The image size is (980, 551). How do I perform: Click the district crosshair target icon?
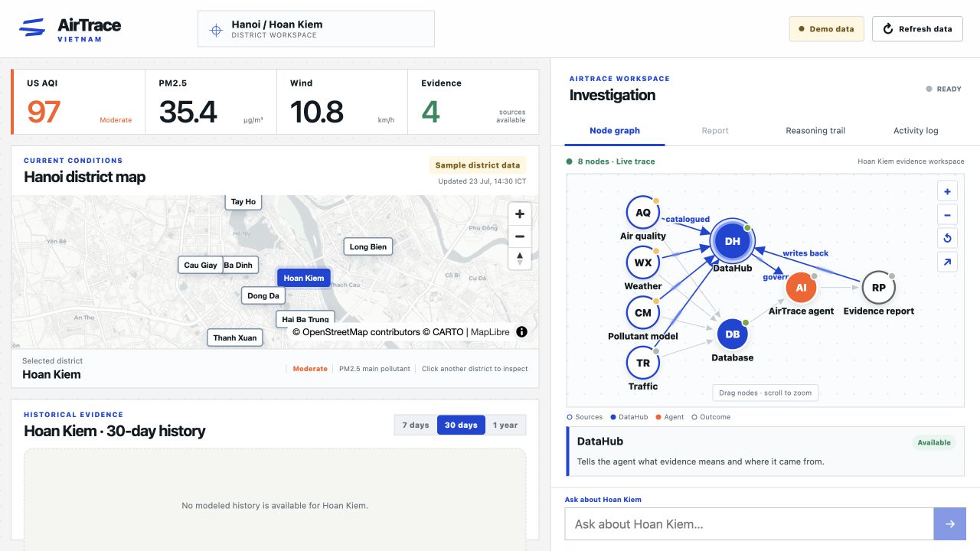click(216, 30)
